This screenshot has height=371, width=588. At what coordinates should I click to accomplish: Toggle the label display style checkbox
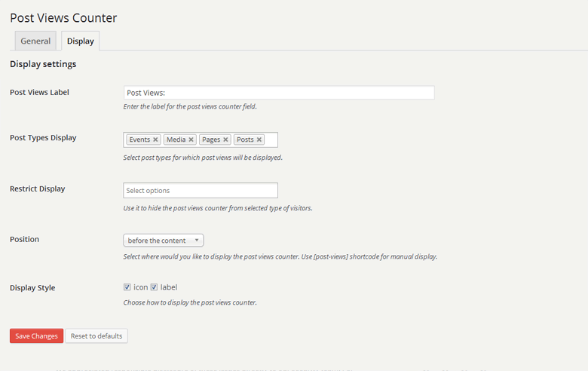click(155, 287)
